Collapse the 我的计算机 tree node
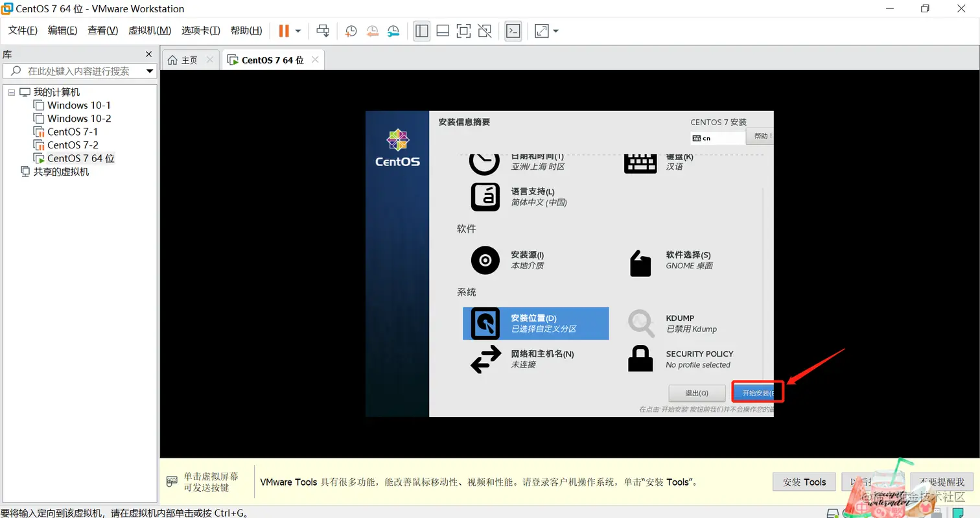The image size is (980, 518). (x=11, y=93)
